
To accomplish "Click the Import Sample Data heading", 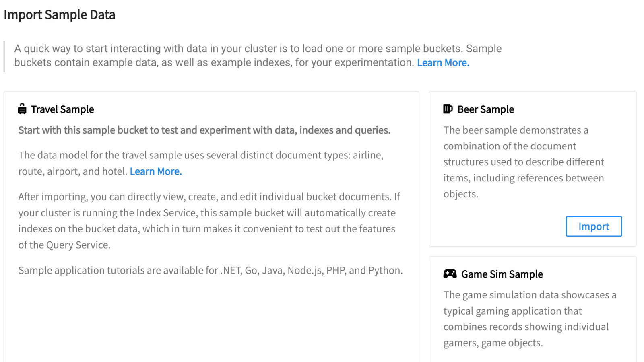I will [60, 15].
